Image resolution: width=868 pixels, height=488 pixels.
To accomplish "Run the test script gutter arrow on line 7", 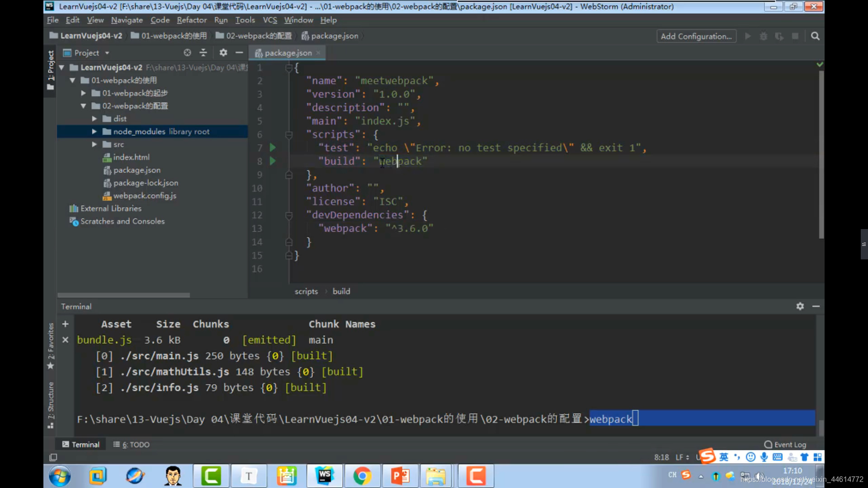I will (x=273, y=147).
